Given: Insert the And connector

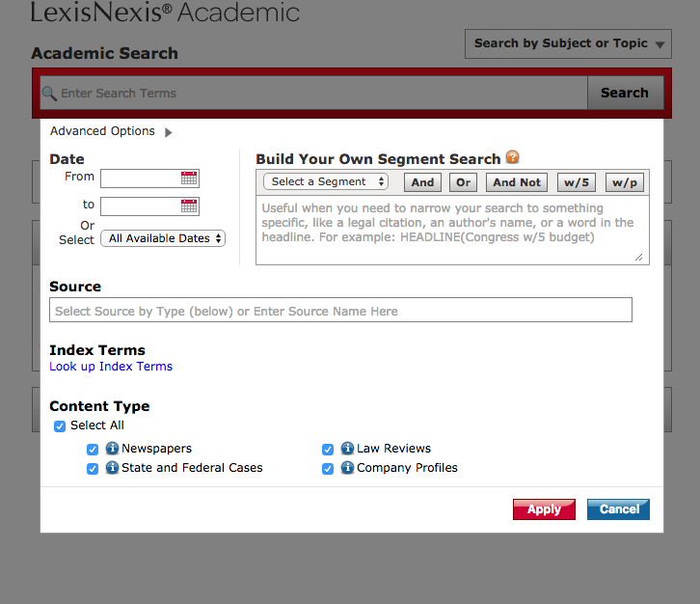Looking at the screenshot, I should [422, 182].
